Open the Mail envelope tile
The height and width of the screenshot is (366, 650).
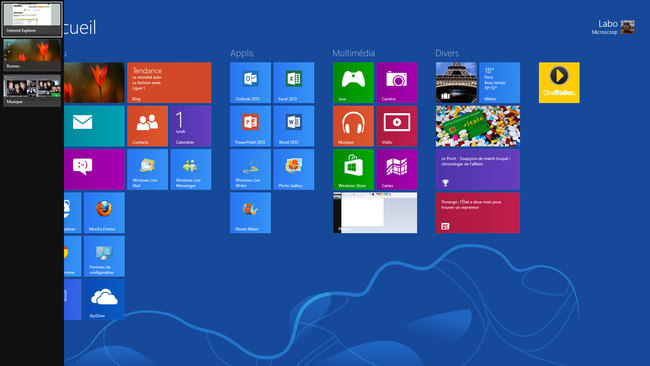pyautogui.click(x=95, y=126)
